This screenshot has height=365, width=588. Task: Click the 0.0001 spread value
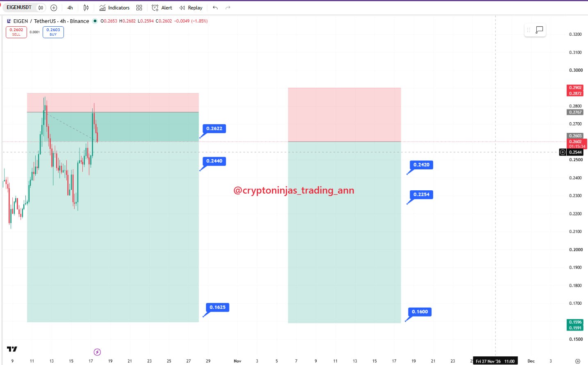[x=35, y=32]
